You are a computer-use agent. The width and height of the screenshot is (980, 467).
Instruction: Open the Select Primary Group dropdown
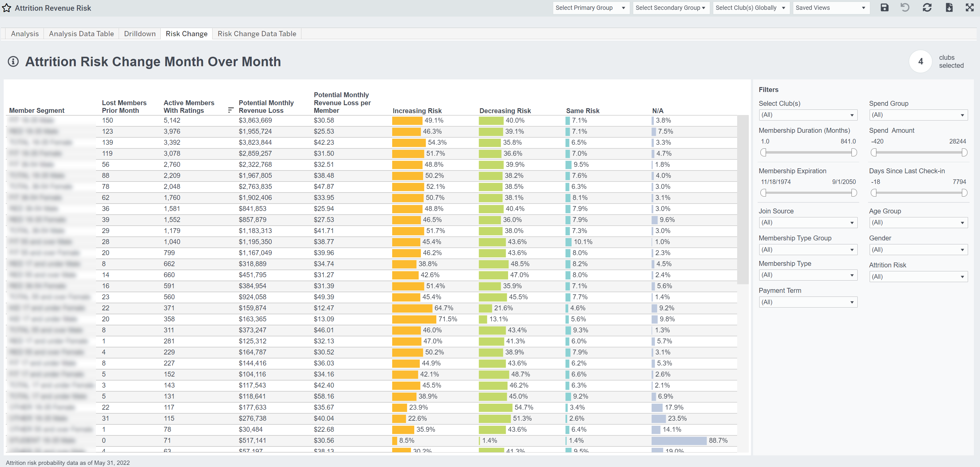coord(591,8)
